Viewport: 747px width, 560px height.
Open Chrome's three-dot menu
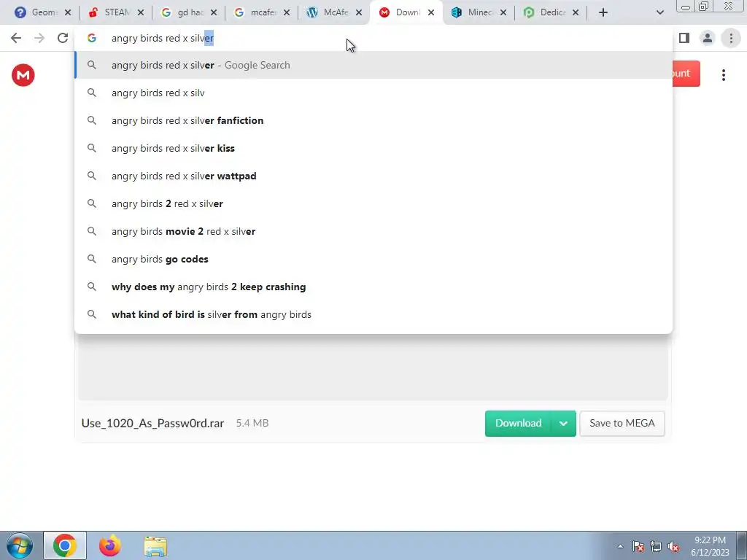731,38
